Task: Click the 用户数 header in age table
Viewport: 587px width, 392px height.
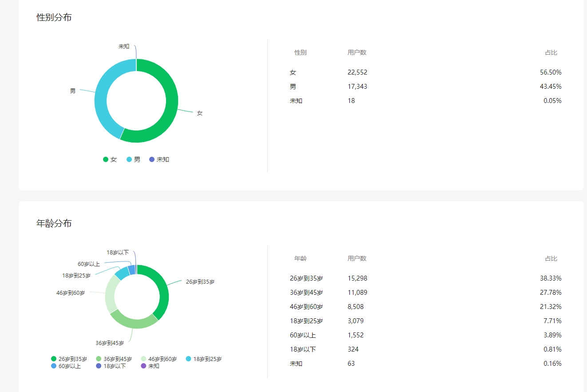Action: pos(357,258)
